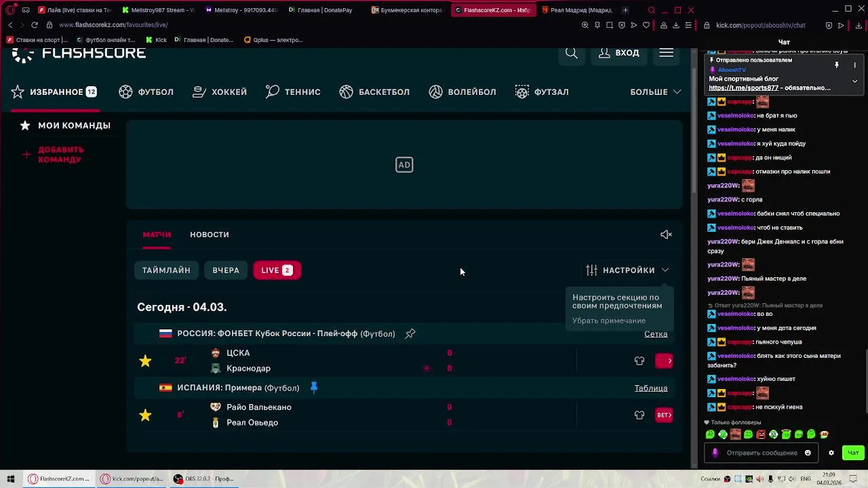The height and width of the screenshot is (488, 868).
Task: Open Opera easy setup sliders icon
Action: pos(688,25)
